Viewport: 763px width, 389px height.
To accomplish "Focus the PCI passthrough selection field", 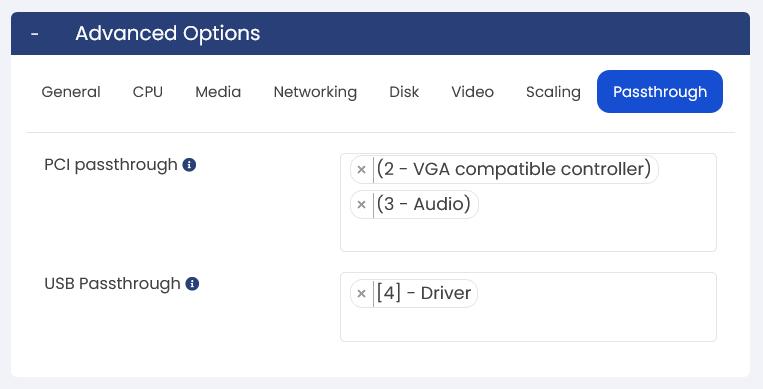I will [x=528, y=203].
